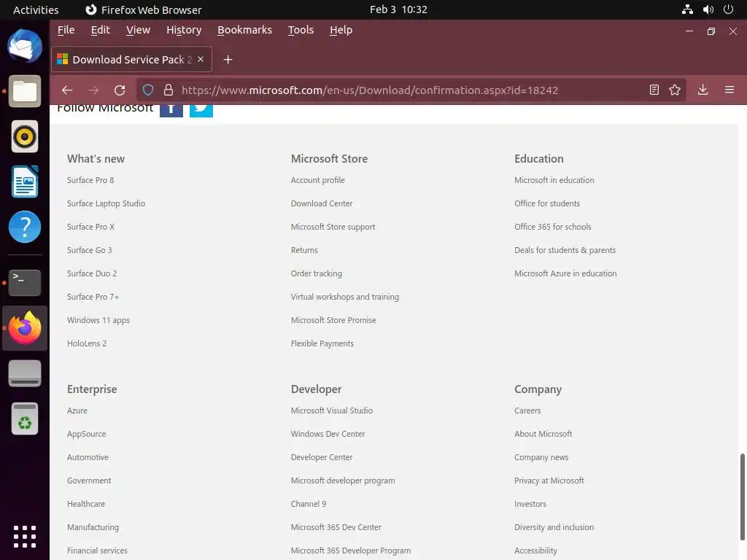747x560 pixels.
Task: Open AppSource link
Action: click(x=87, y=434)
